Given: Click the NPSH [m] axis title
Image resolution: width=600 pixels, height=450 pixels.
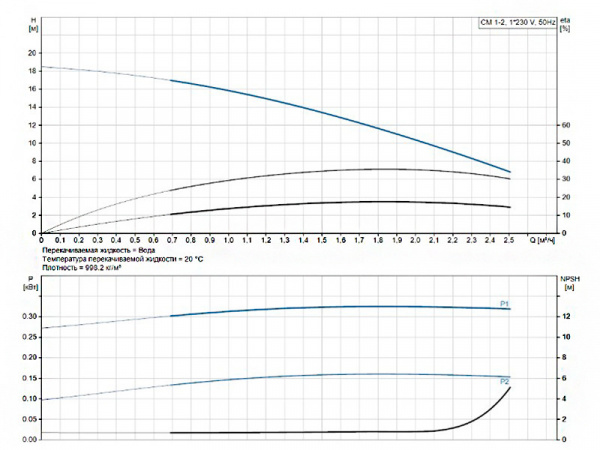Looking at the screenshot, I should coord(567,283).
